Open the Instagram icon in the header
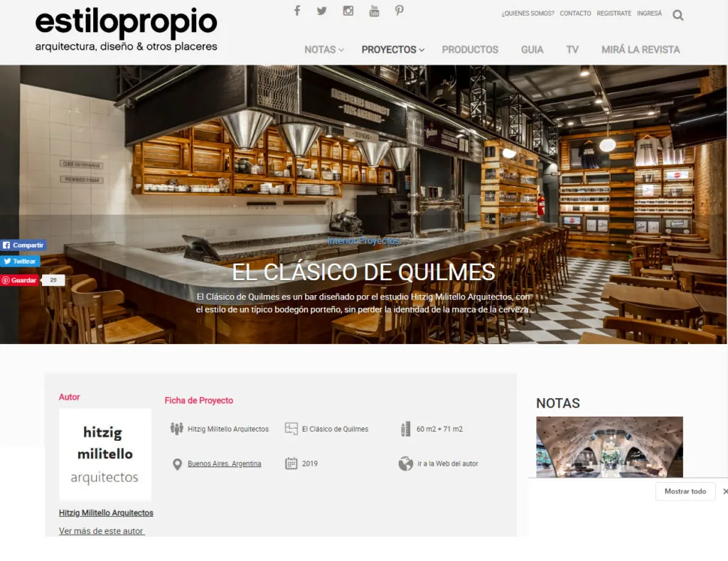Viewport: 728px width, 561px height. (x=348, y=11)
